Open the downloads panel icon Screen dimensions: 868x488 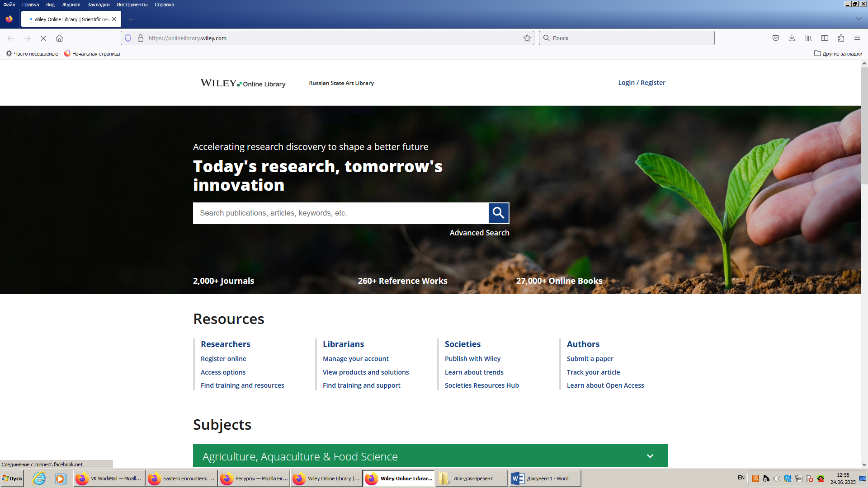792,38
